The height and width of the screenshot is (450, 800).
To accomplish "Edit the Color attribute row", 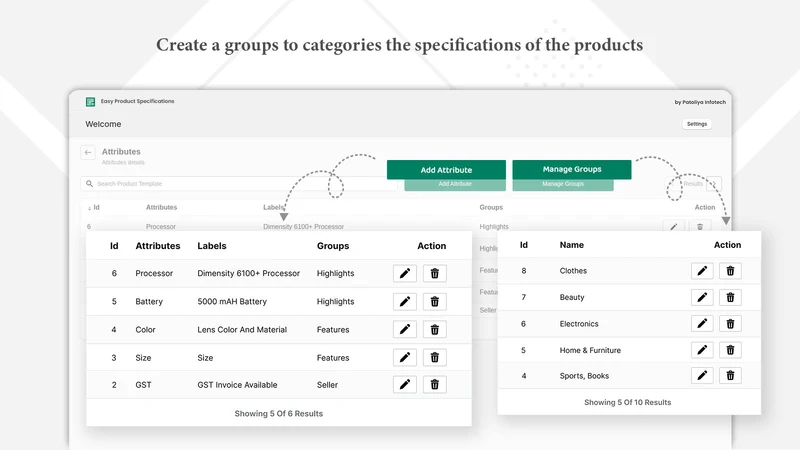I will pos(405,330).
